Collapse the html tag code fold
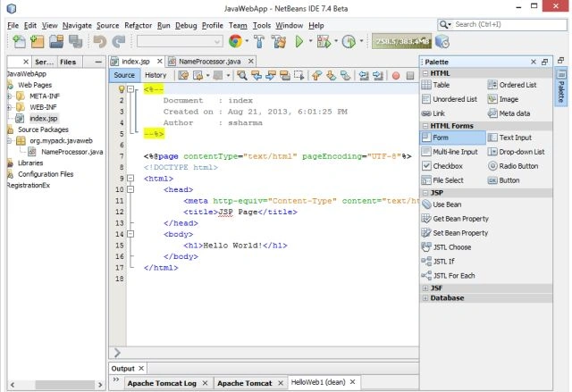 pyautogui.click(x=130, y=179)
